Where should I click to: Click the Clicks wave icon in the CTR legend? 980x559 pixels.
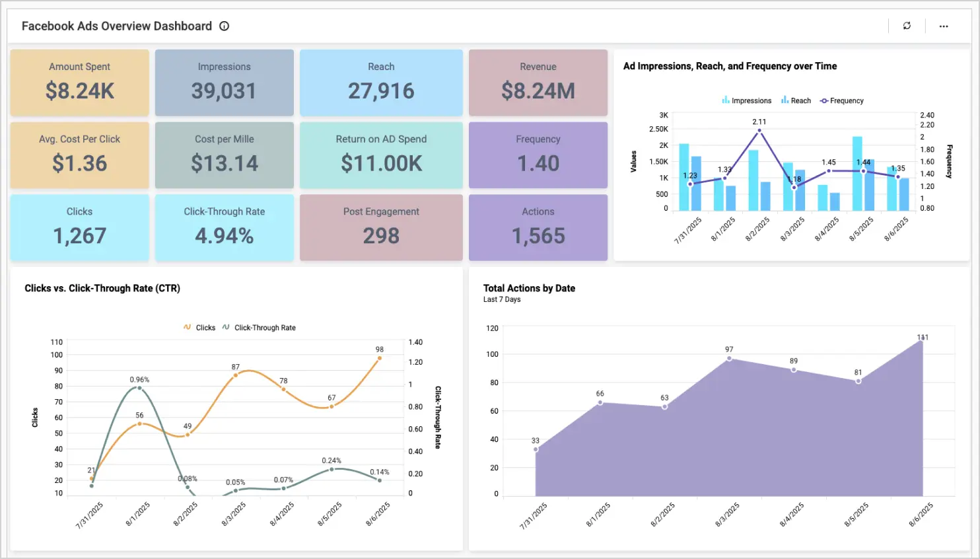(187, 327)
